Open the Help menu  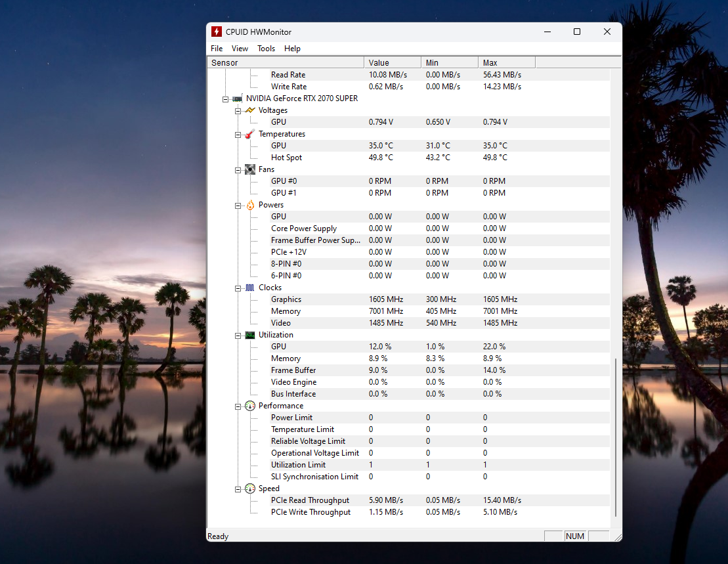pyautogui.click(x=292, y=49)
